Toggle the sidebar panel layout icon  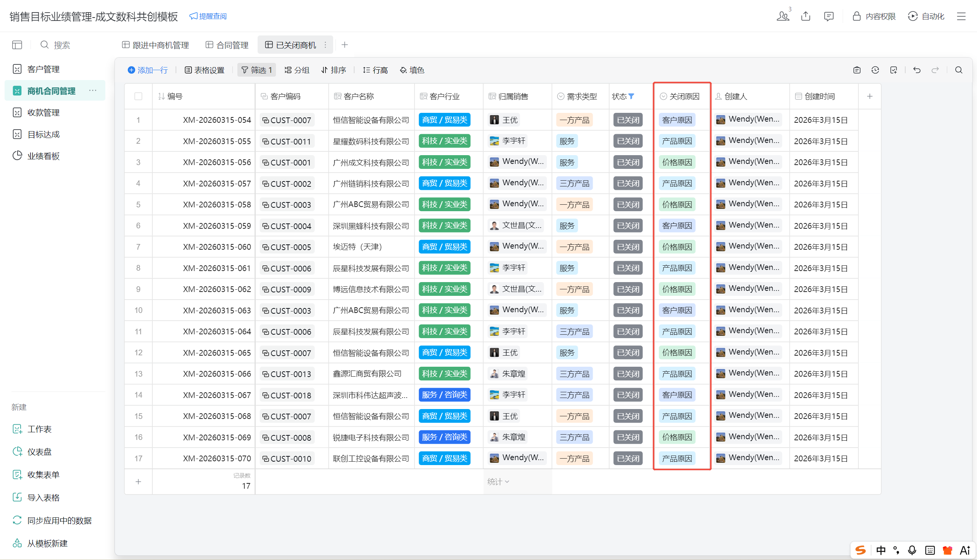pos(17,45)
